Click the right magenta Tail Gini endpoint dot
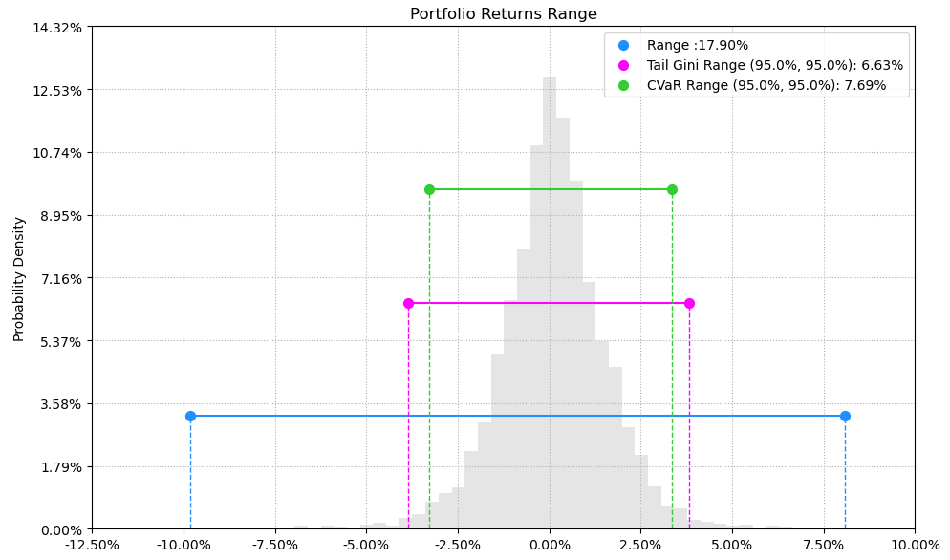950x560 pixels. pyautogui.click(x=689, y=303)
